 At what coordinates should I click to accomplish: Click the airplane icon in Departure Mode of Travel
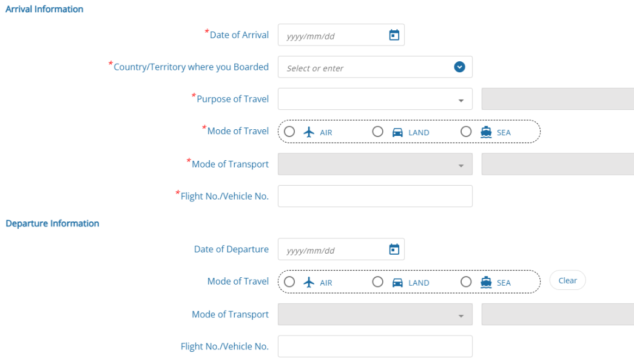[309, 282]
